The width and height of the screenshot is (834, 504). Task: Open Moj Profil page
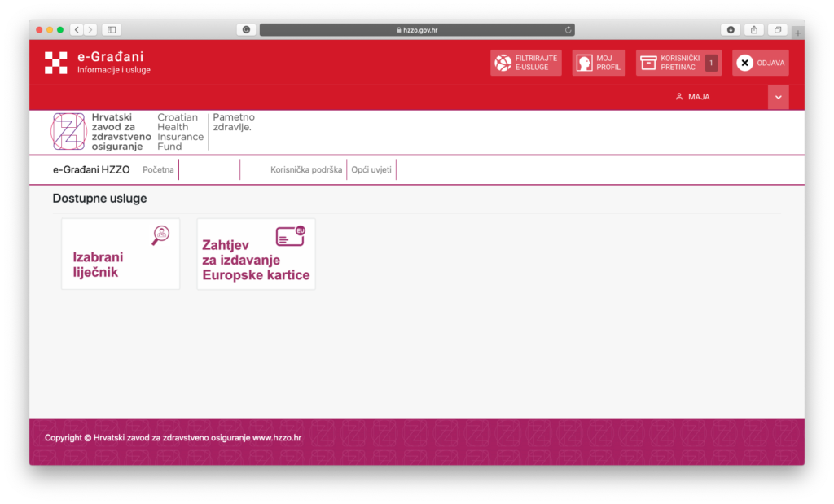pyautogui.click(x=599, y=63)
